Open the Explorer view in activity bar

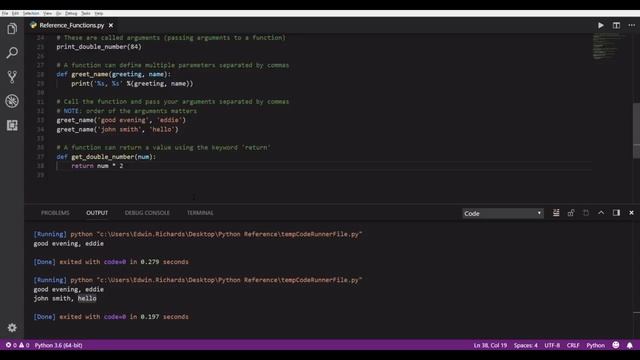[x=12, y=29]
